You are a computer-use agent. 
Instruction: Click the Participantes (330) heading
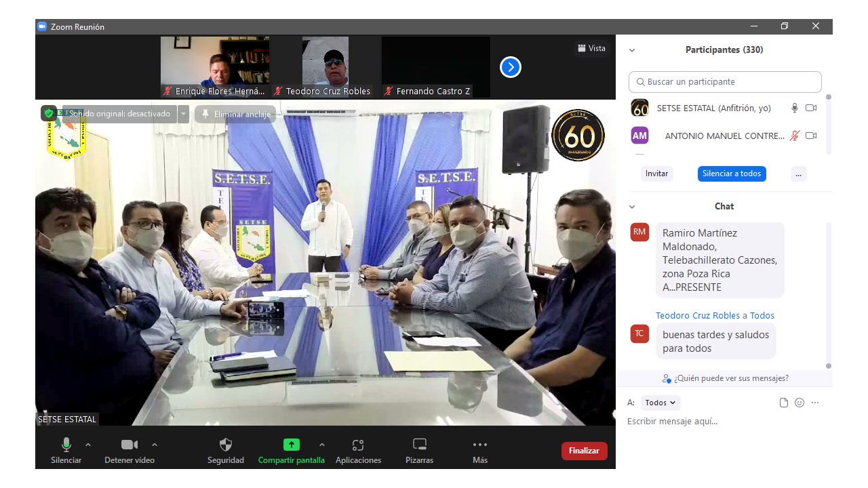pyautogui.click(x=724, y=49)
